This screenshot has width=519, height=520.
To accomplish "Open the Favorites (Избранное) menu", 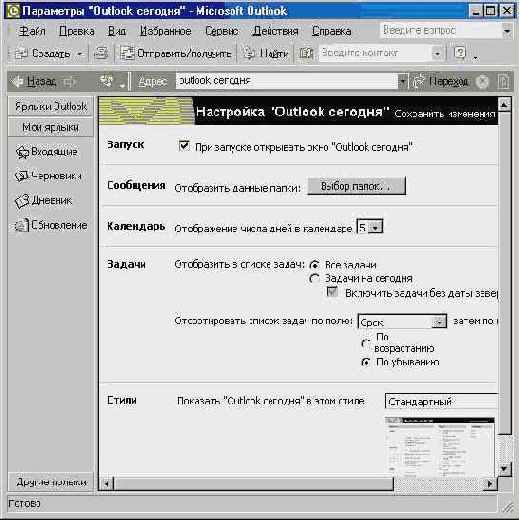I will pos(166,31).
